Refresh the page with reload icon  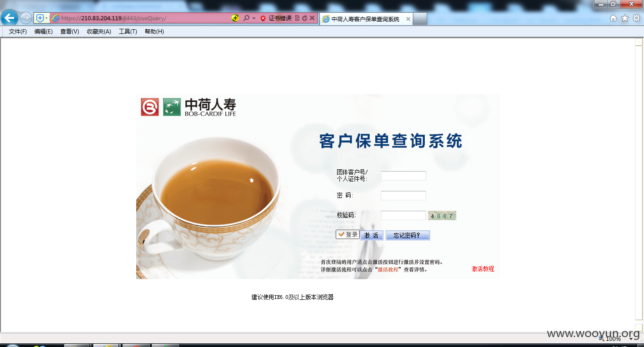[305, 18]
